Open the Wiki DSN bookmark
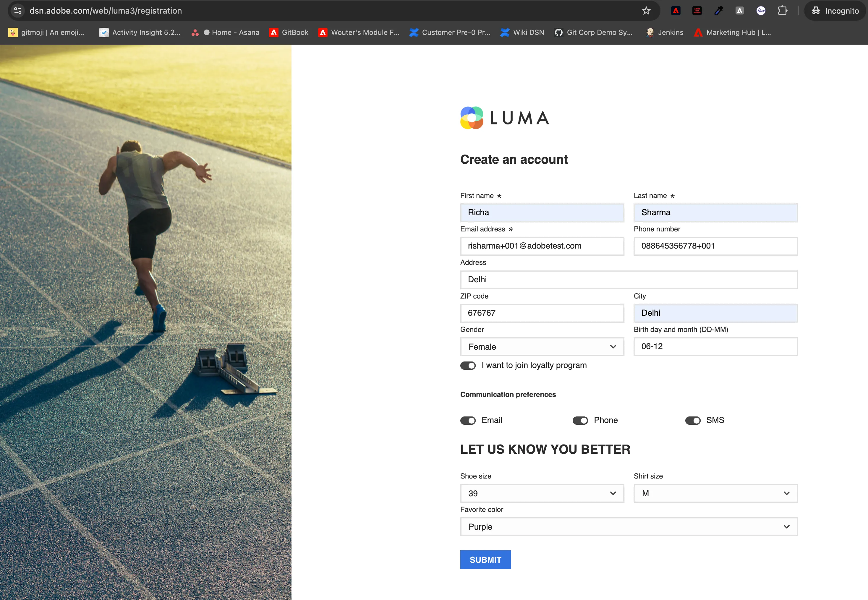 click(522, 32)
